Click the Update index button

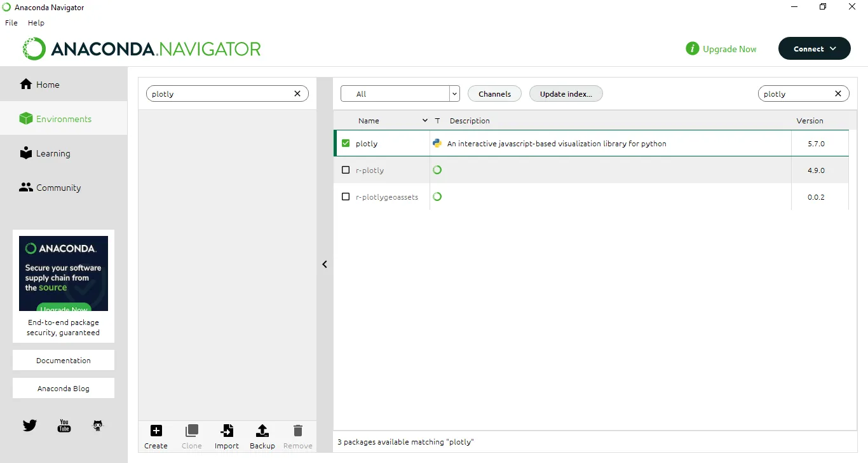tap(566, 93)
